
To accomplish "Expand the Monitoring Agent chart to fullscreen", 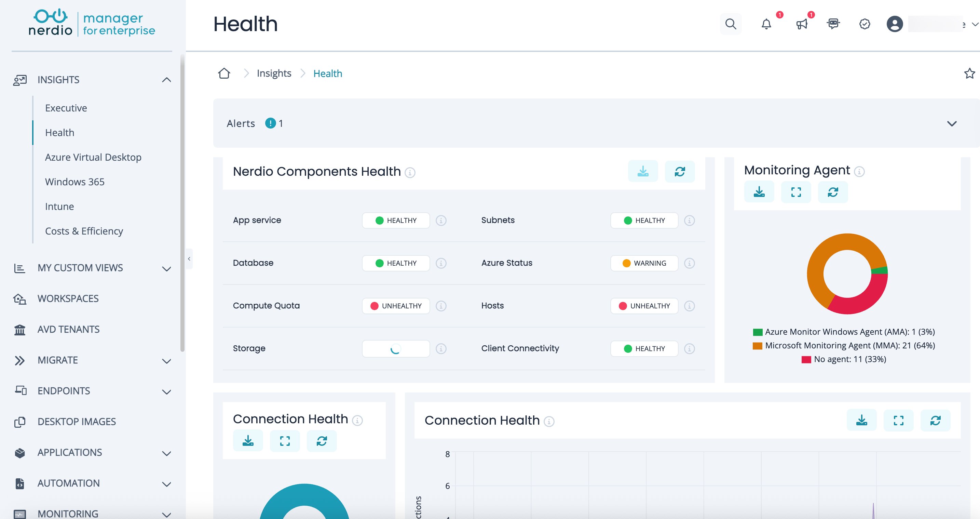I will click(x=796, y=192).
